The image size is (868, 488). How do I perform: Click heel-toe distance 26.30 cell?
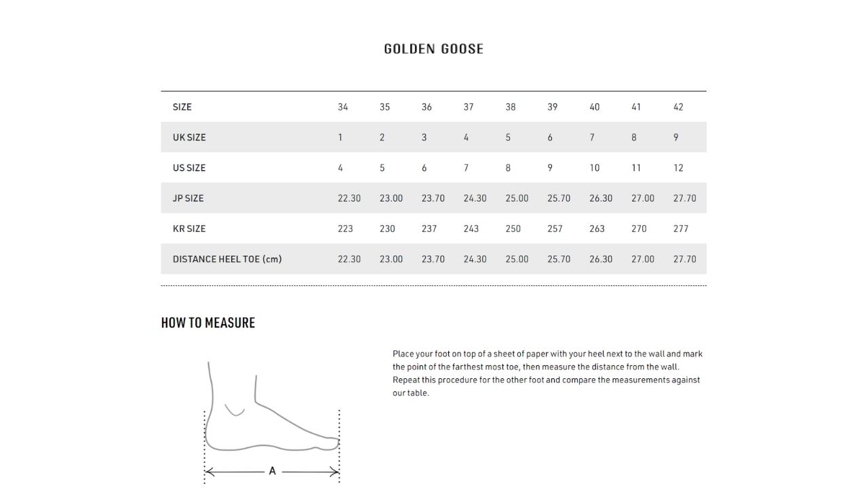[x=601, y=260]
